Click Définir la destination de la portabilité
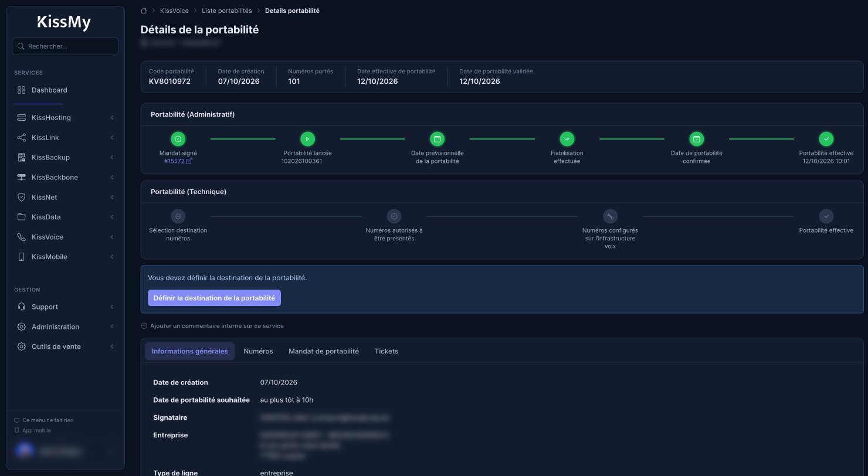Image resolution: width=868 pixels, height=476 pixels. coord(214,298)
